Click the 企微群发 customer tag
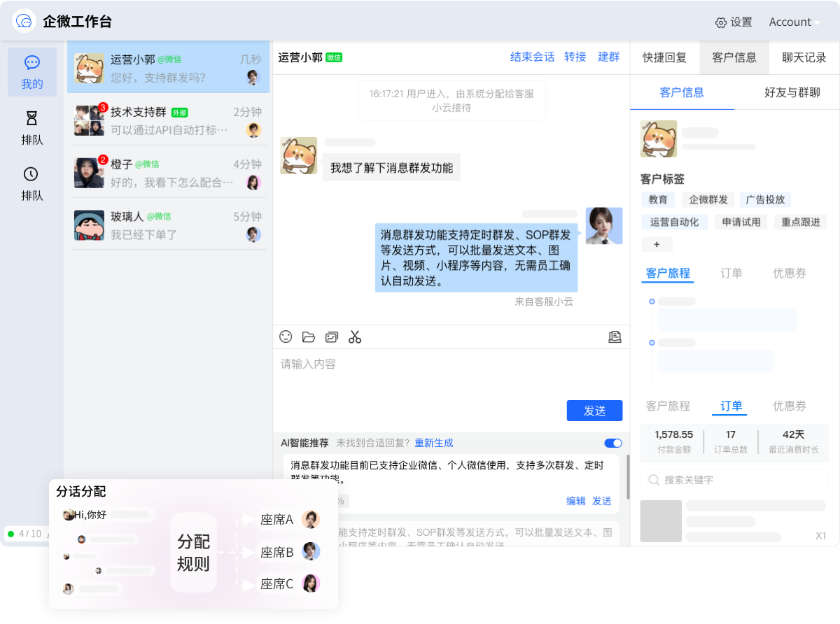Screen dimensions: 840x624 coord(708,199)
